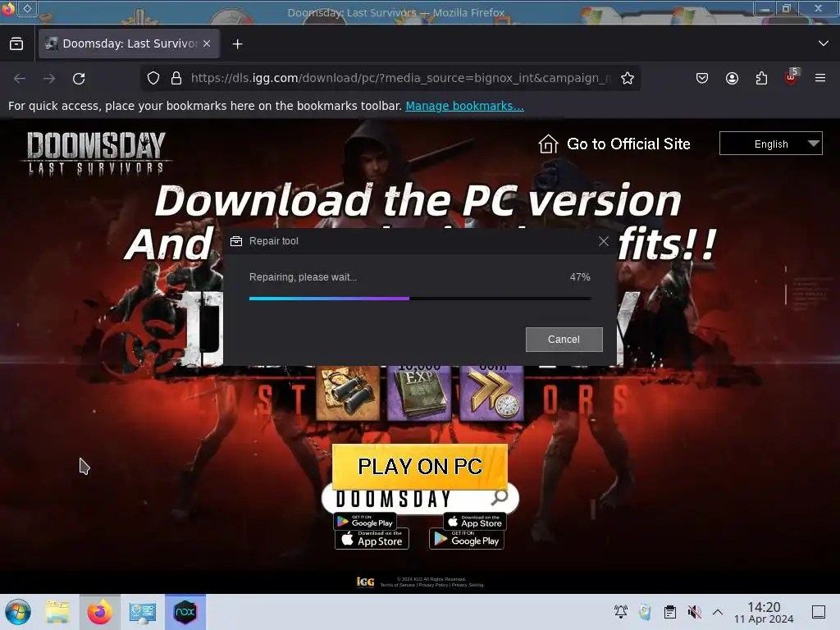Click the upper-right App Store badge
840x630 pixels.
(475, 521)
